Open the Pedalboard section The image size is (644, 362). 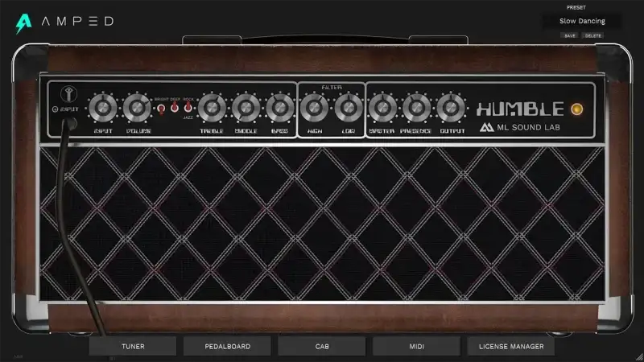pyautogui.click(x=227, y=347)
